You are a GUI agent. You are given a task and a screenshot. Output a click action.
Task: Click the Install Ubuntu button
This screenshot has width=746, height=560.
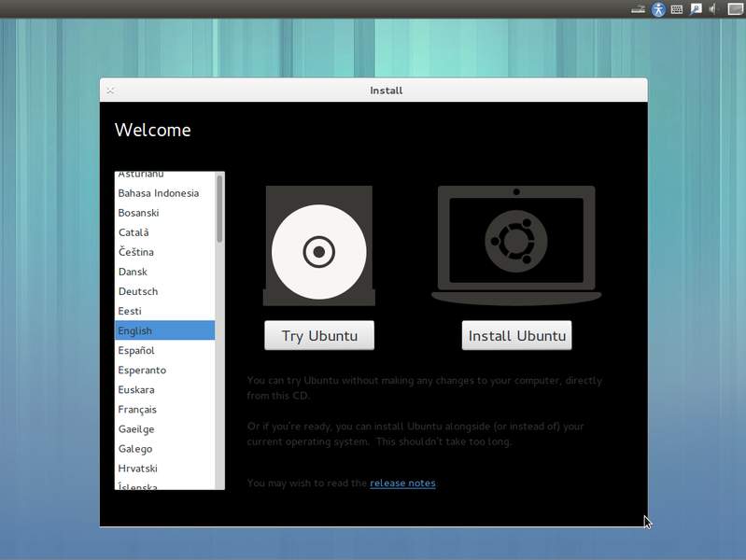coord(516,335)
